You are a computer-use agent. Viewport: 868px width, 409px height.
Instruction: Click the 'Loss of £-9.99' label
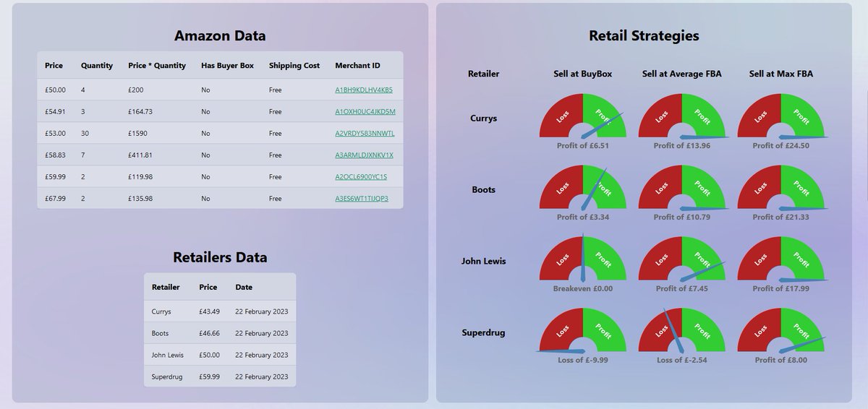pyautogui.click(x=583, y=360)
